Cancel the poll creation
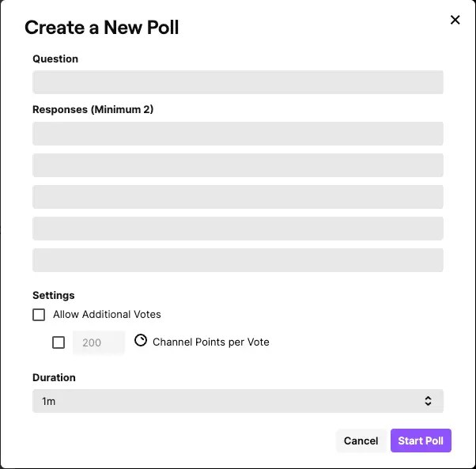Screen dimensions: 476x469 [x=361, y=441]
